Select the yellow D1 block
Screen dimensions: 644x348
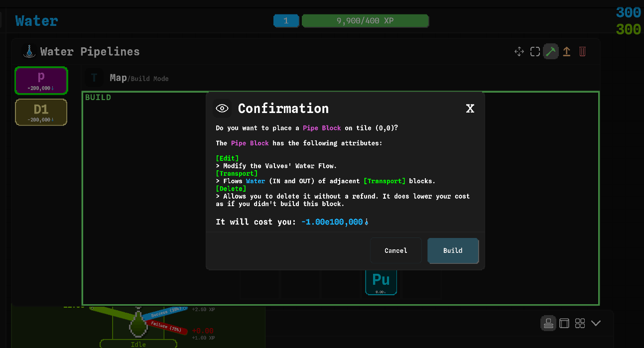41,112
